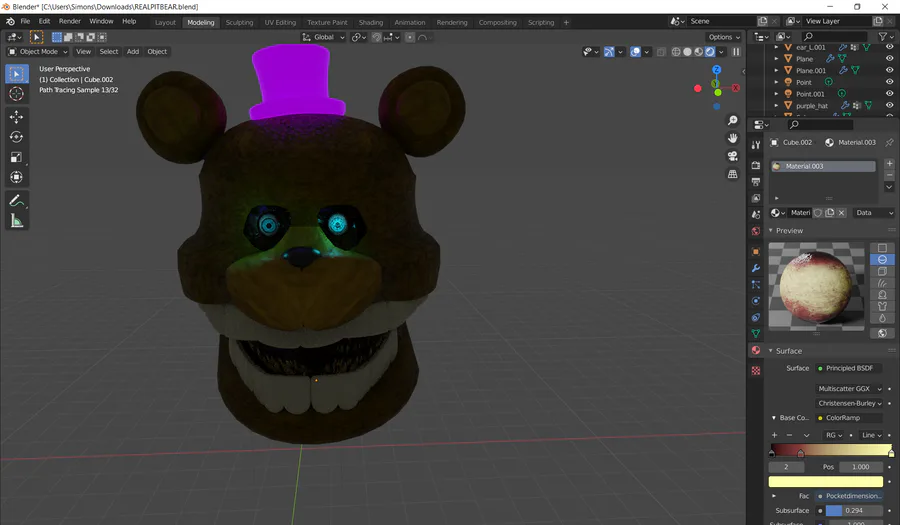Viewport: 900px width, 525px height.
Task: Toggle visibility of the Point light
Action: click(889, 82)
